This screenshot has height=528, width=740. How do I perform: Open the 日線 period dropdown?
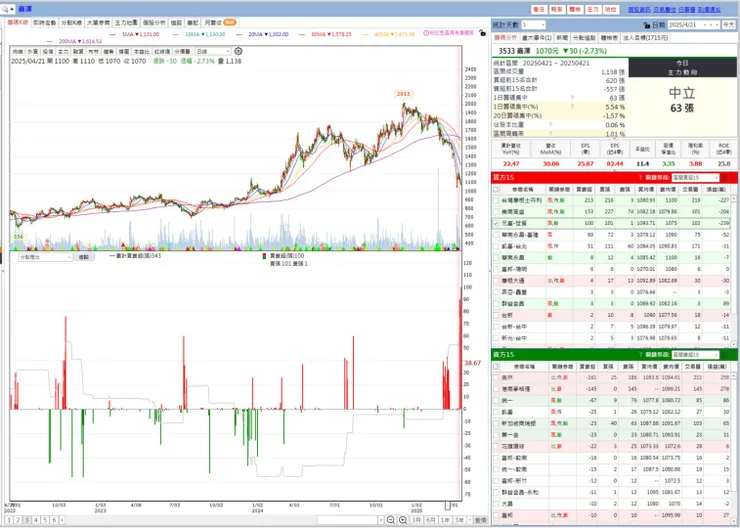tap(213, 51)
